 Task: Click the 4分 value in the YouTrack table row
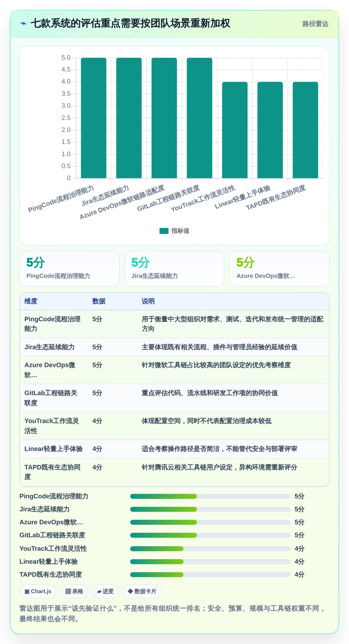point(97,421)
